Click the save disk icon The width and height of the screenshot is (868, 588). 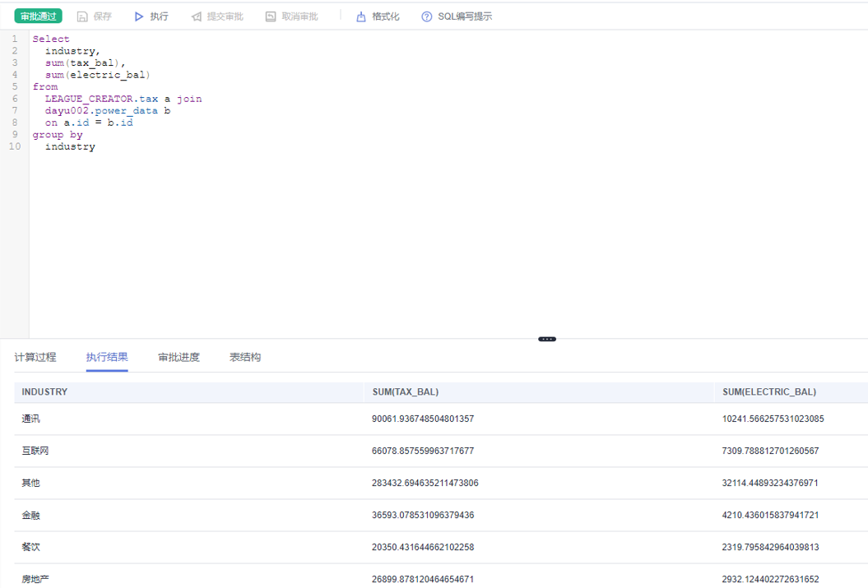(82, 16)
